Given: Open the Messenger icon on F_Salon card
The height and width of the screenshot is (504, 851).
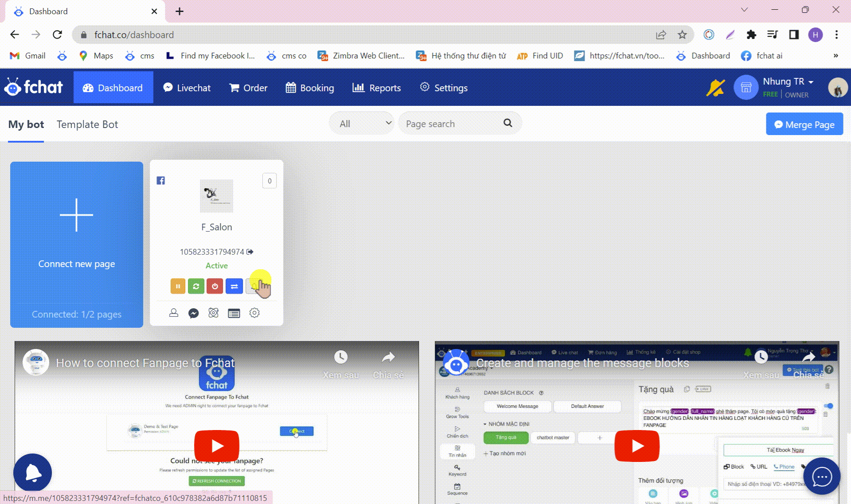Looking at the screenshot, I should click(193, 313).
